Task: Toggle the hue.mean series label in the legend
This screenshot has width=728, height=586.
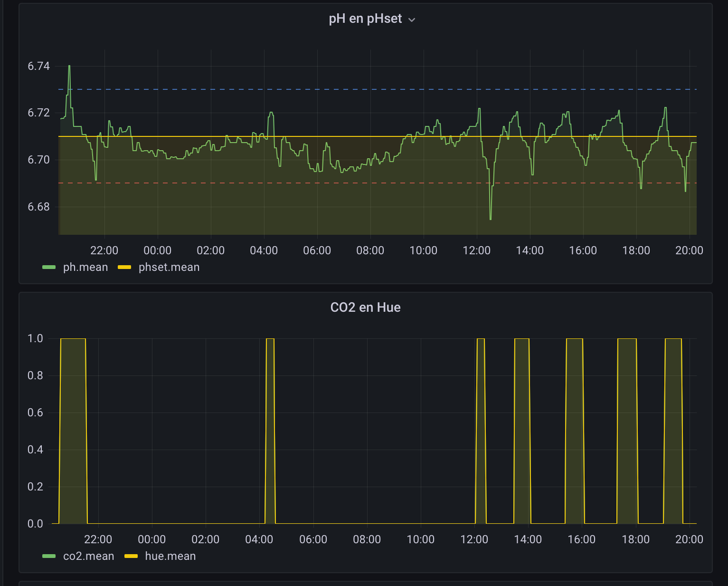Action: (170, 556)
